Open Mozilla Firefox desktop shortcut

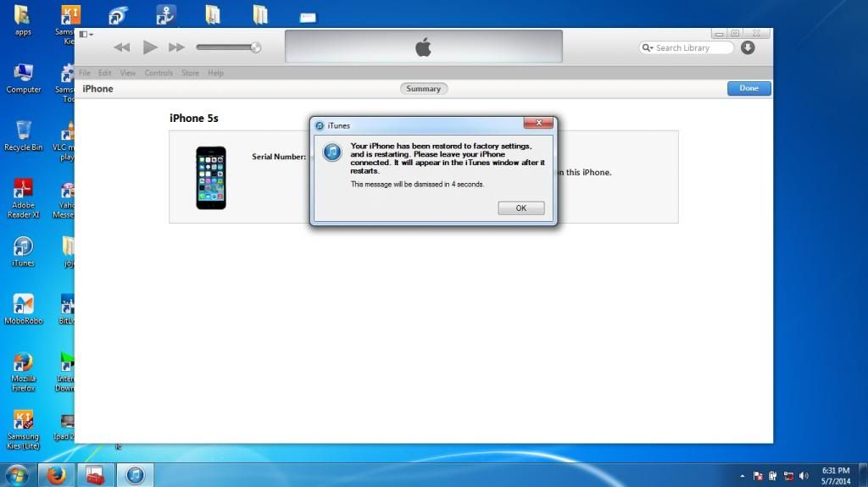[23, 372]
